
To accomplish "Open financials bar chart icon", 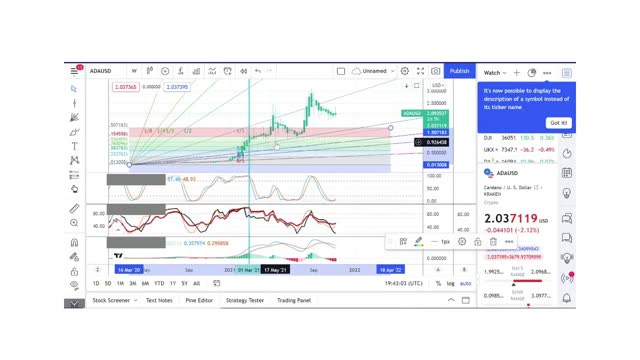I will [x=196, y=71].
